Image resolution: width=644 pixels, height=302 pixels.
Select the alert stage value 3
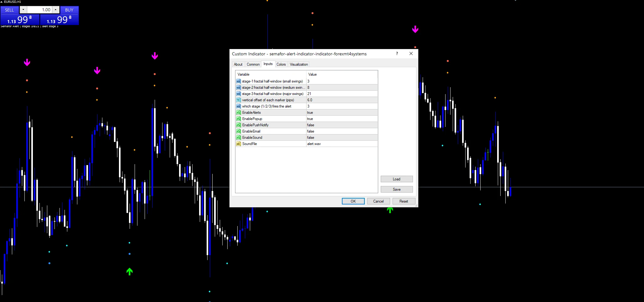(x=342, y=106)
